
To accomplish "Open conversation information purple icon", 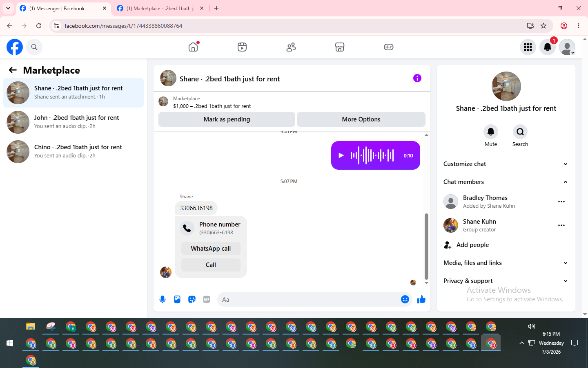I will [417, 78].
